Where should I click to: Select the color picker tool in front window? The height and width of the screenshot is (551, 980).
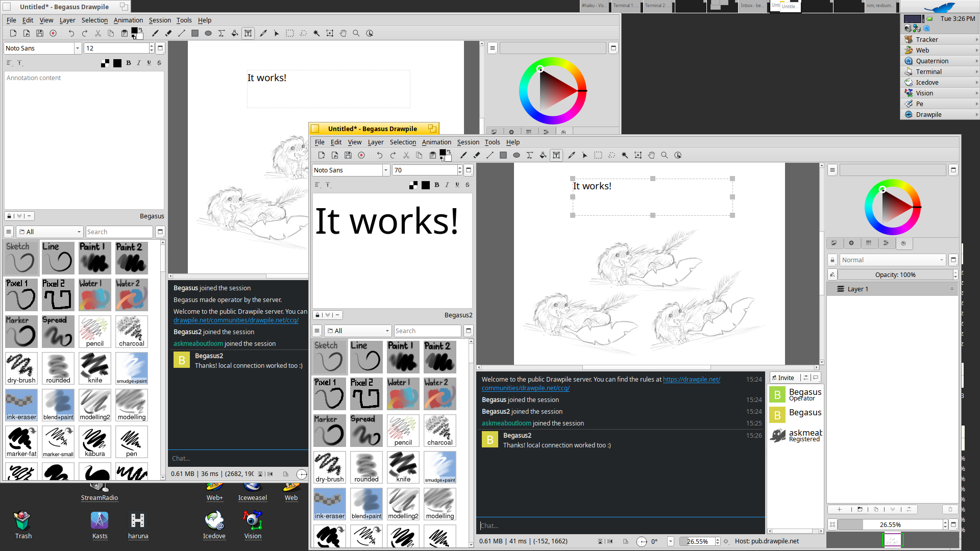[x=572, y=155]
